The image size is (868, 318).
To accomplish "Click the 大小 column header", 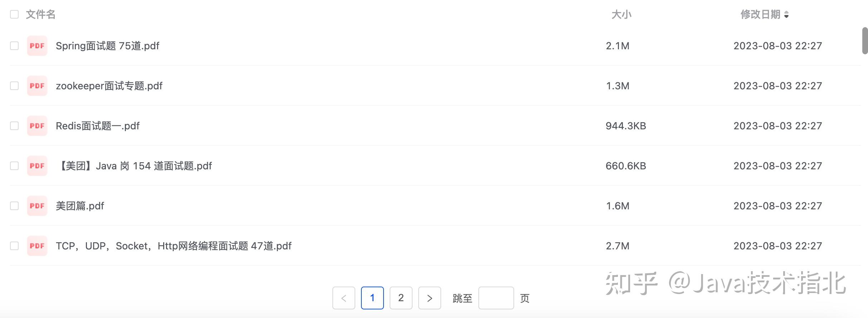I will click(x=621, y=15).
